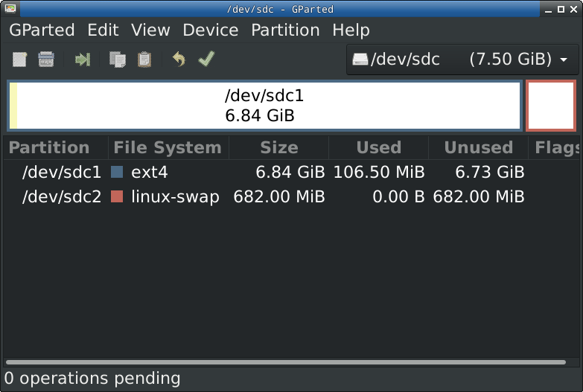
Task: Click the "0 operations pending" status text
Action: tap(92, 379)
